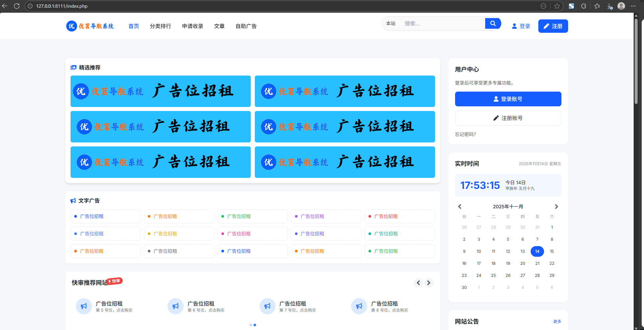Go to next month in the calendar

[x=556, y=206]
